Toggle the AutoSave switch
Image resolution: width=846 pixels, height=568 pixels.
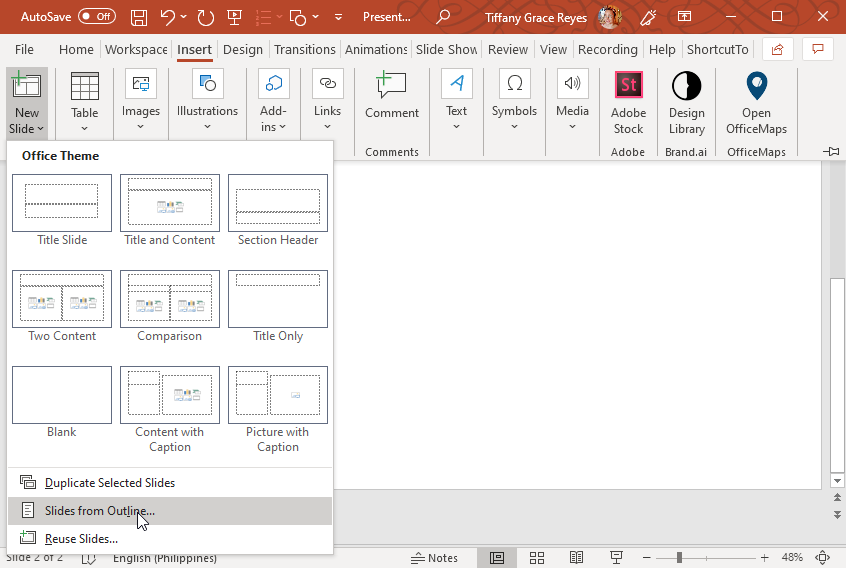click(x=96, y=17)
